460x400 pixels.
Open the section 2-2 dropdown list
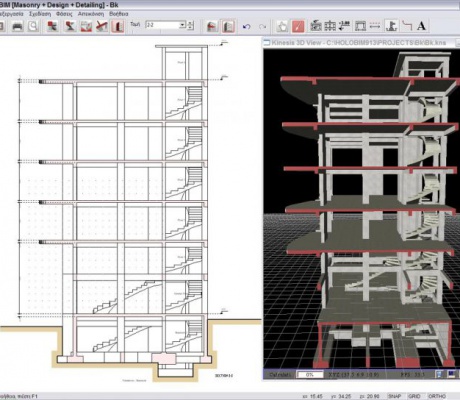182,25
